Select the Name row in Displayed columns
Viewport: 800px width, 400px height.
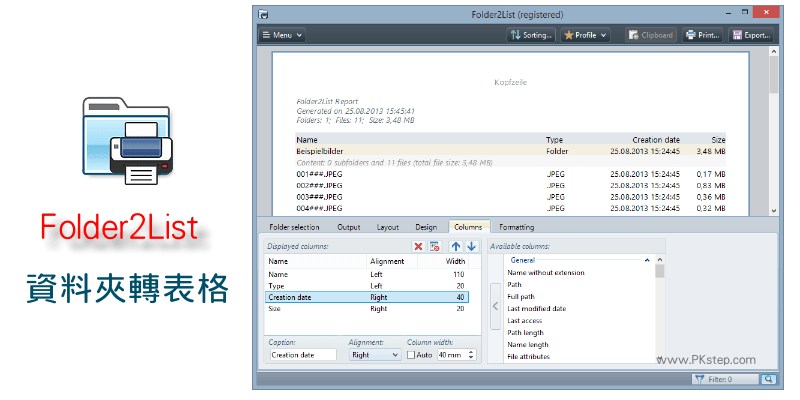point(366,274)
